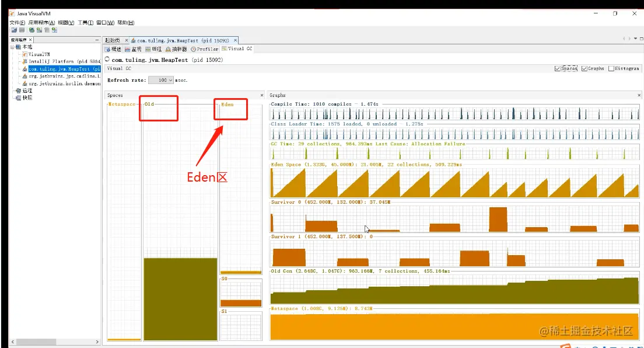Close the Graphs panel
Image resolution: width=644 pixels, height=348 pixels.
(639, 95)
